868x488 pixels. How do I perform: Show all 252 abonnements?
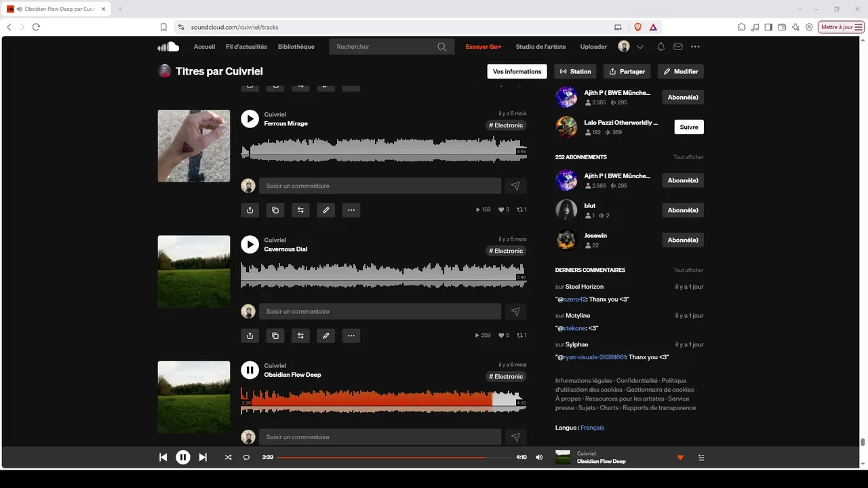688,157
